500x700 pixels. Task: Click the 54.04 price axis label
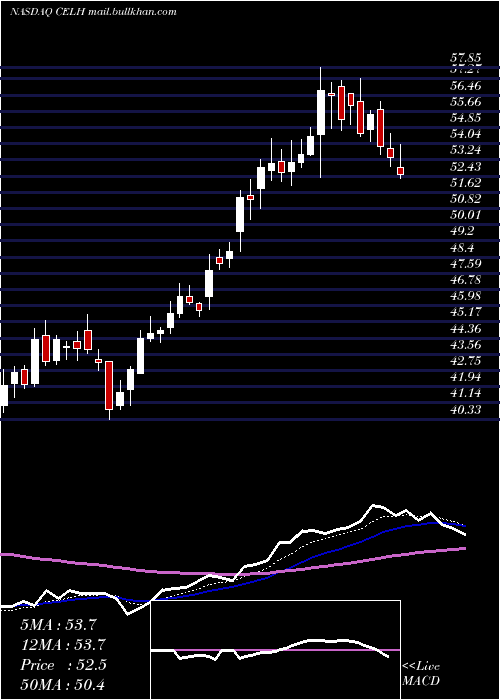[465, 134]
